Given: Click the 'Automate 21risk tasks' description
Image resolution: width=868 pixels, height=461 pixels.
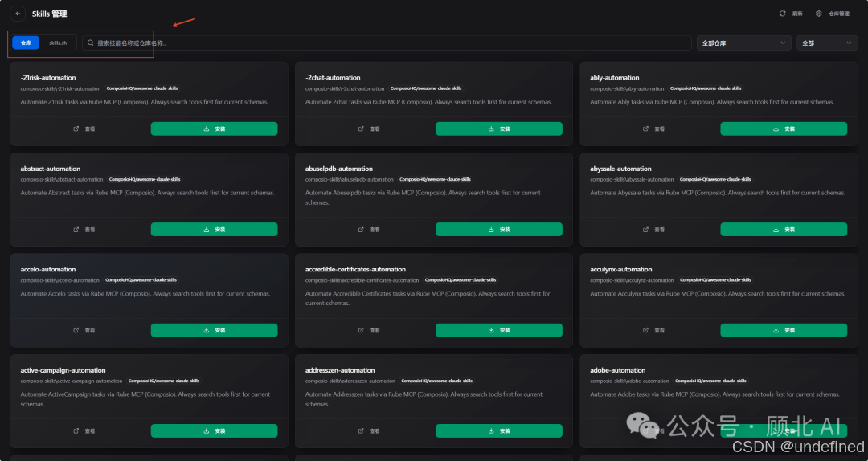Looking at the screenshot, I should (x=145, y=102).
